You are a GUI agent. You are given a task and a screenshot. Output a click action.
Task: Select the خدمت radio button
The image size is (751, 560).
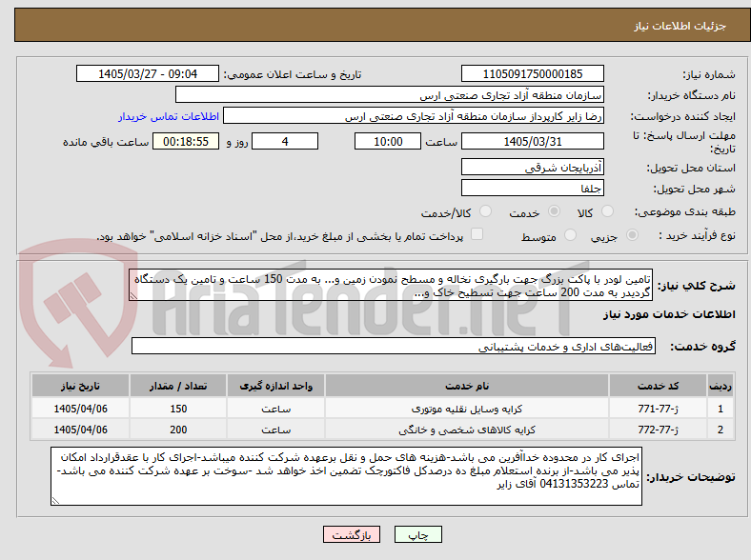pyautogui.click(x=554, y=211)
